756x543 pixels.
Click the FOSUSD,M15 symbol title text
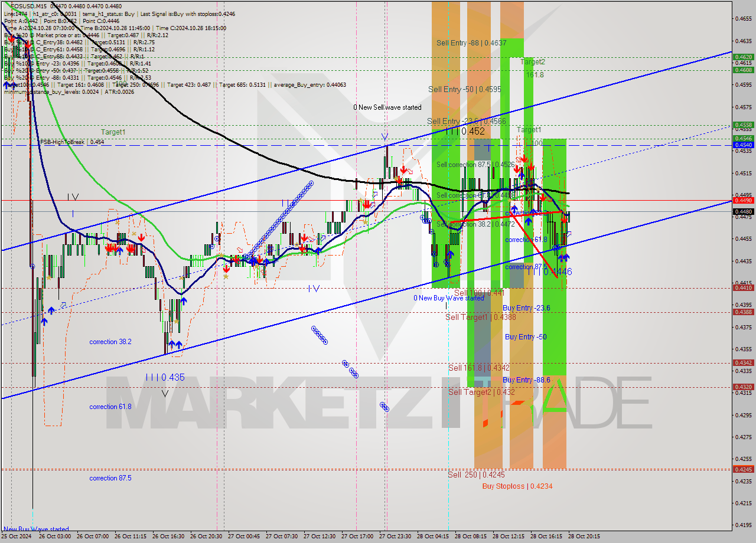(30, 6)
